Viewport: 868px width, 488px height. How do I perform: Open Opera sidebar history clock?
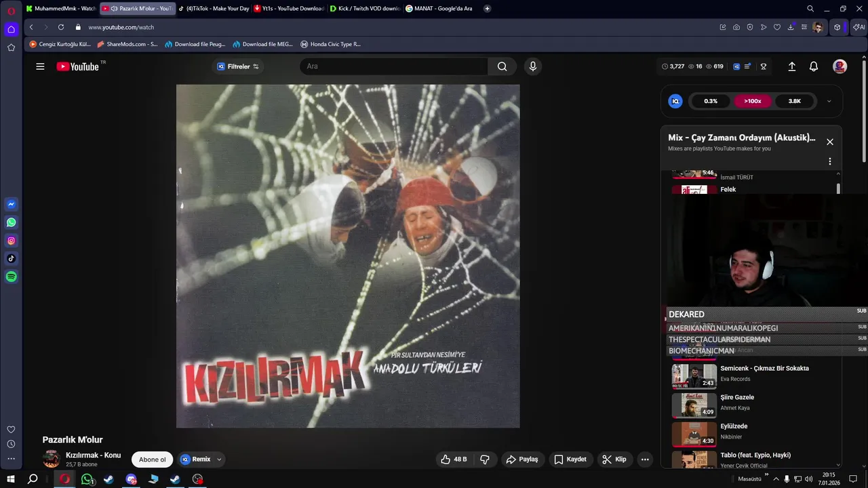11,444
